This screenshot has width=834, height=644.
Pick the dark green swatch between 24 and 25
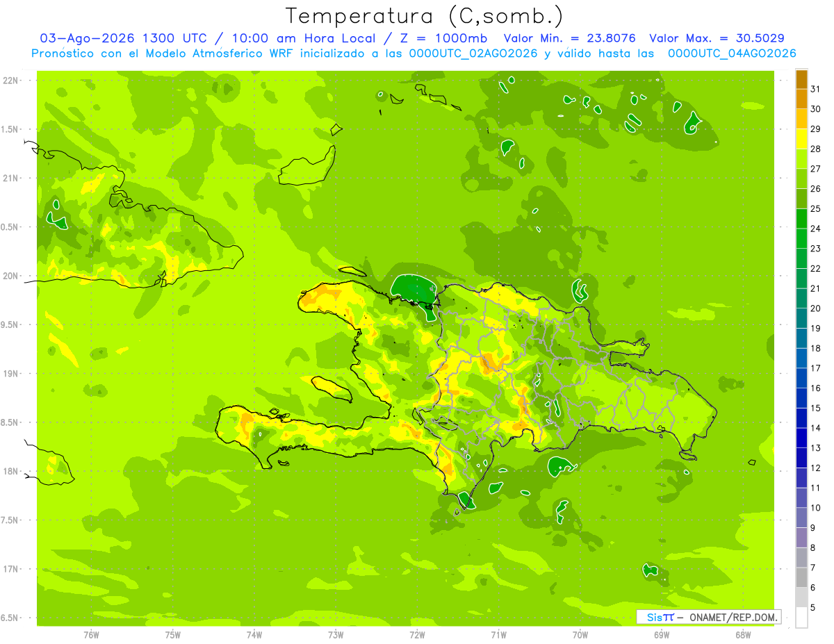tap(801, 218)
